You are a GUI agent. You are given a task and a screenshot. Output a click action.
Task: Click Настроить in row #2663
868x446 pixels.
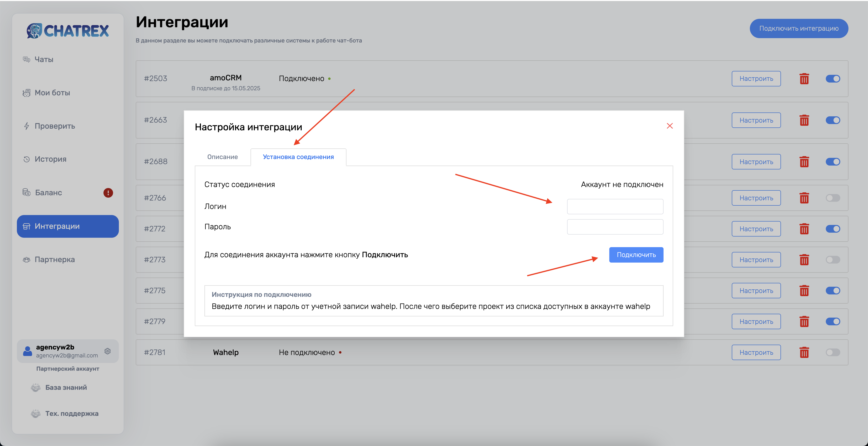pos(756,120)
